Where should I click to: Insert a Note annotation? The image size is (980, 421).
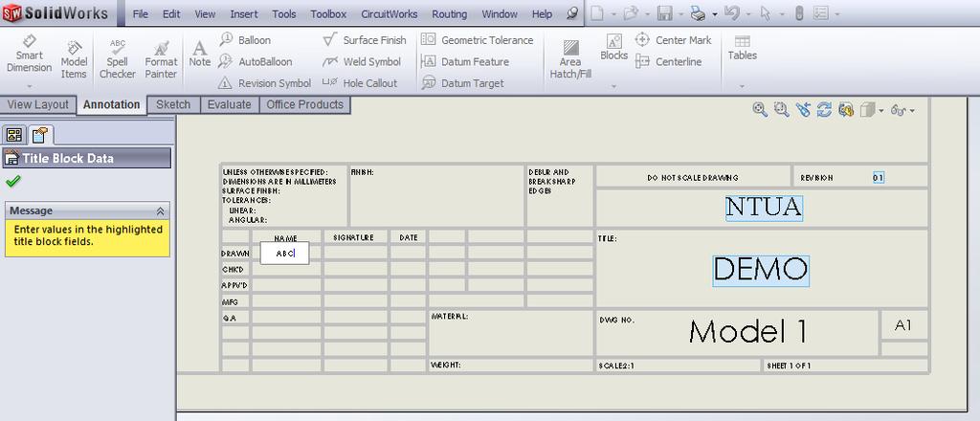point(199,54)
